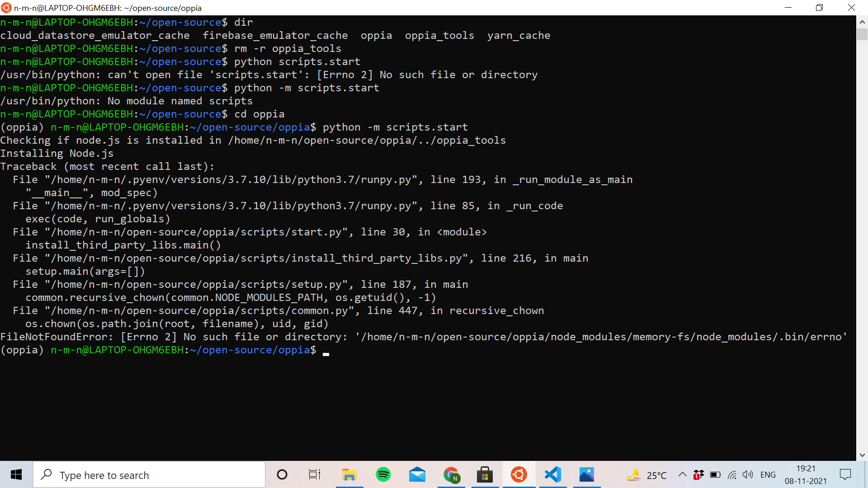Open the Mail app from the taskbar
Image resolution: width=868 pixels, height=488 pixels.
417,474
